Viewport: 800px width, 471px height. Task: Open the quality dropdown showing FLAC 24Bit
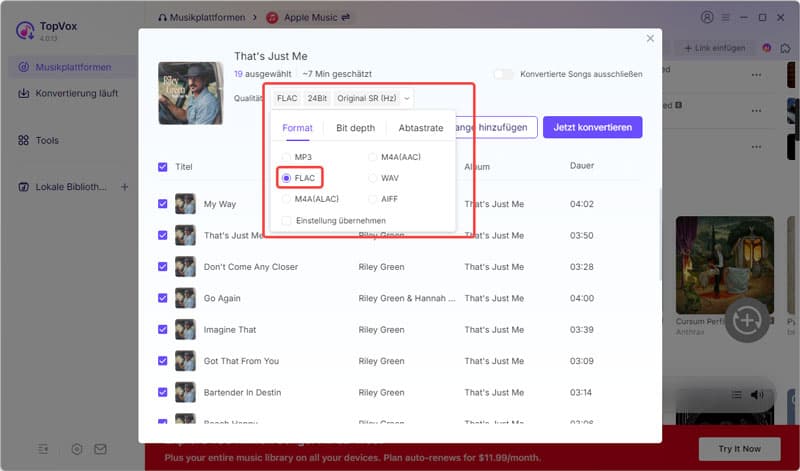click(x=343, y=98)
